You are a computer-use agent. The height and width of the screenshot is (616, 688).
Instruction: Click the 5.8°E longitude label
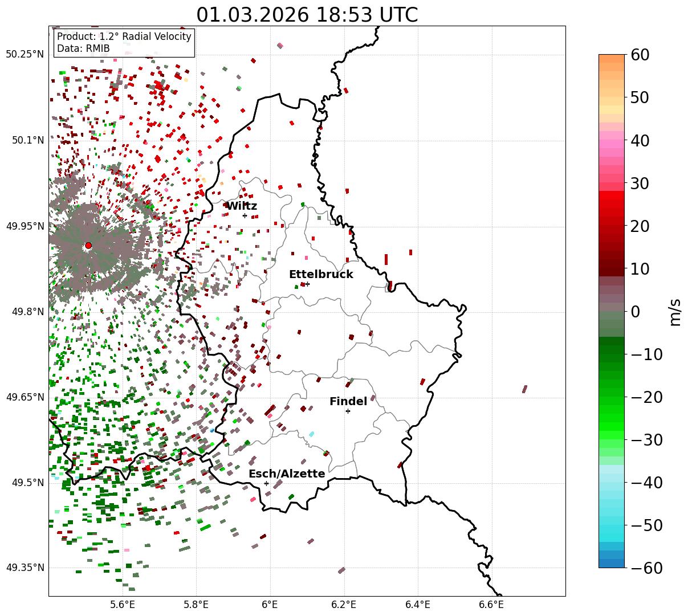(196, 605)
